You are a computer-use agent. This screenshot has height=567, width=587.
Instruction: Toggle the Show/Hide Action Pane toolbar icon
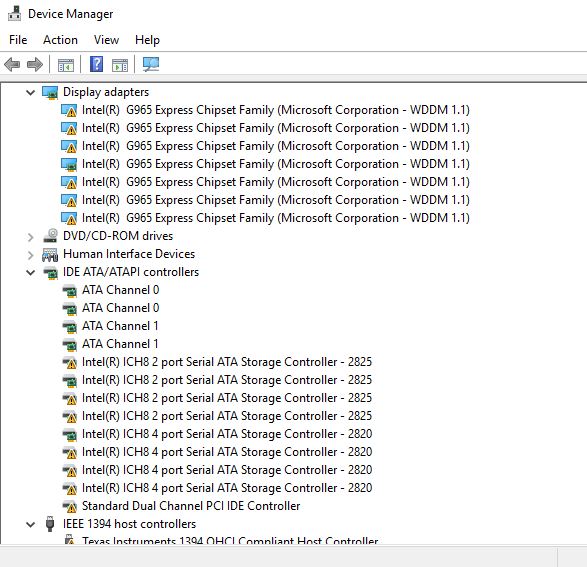pyautogui.click(x=120, y=65)
